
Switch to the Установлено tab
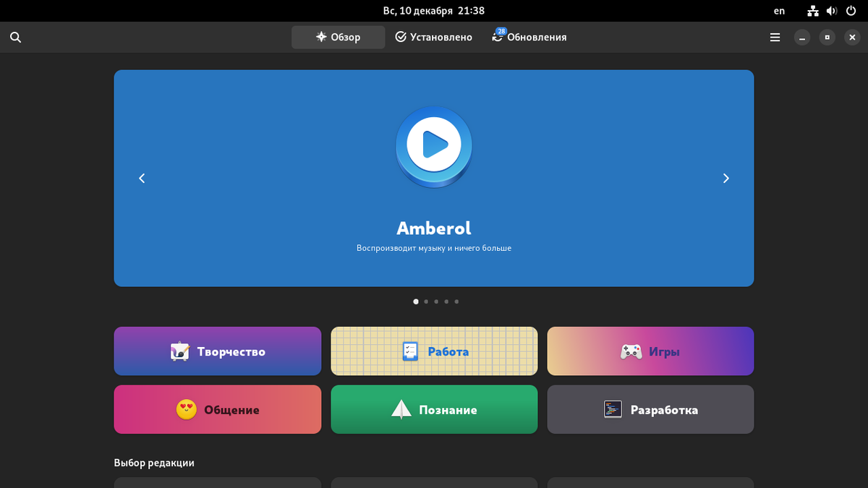point(434,37)
